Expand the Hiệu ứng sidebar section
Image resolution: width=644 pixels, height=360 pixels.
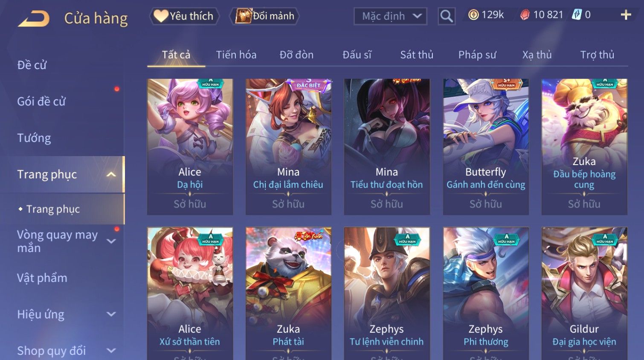pyautogui.click(x=111, y=314)
